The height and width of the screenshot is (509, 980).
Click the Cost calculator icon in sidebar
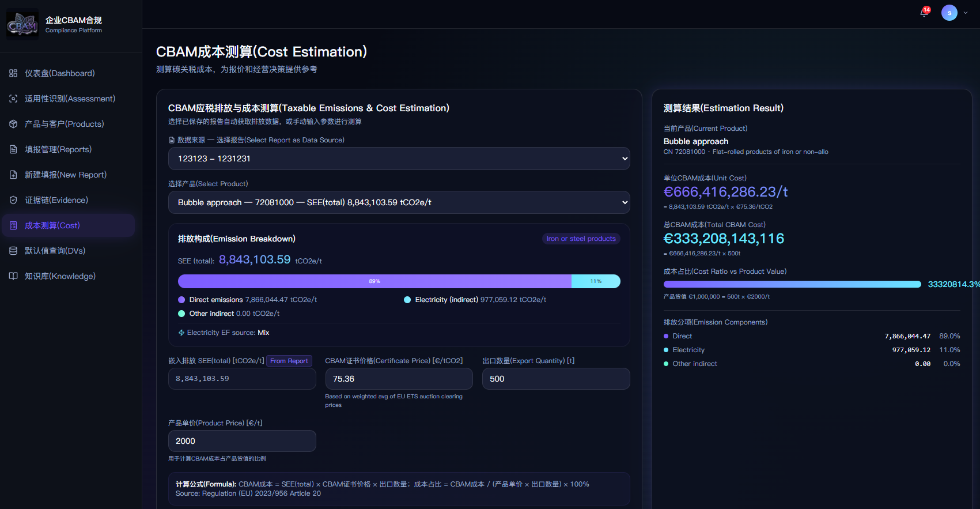tap(13, 225)
